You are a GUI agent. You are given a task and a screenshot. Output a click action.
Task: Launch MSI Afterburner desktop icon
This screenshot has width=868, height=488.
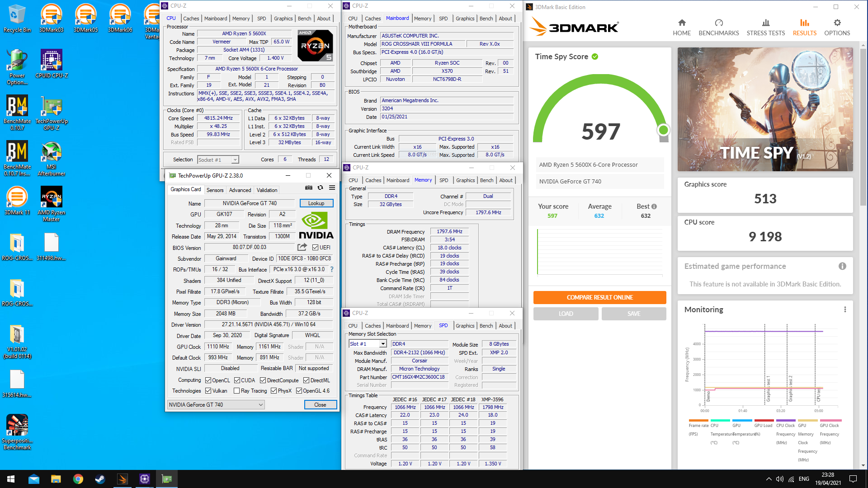point(52,159)
